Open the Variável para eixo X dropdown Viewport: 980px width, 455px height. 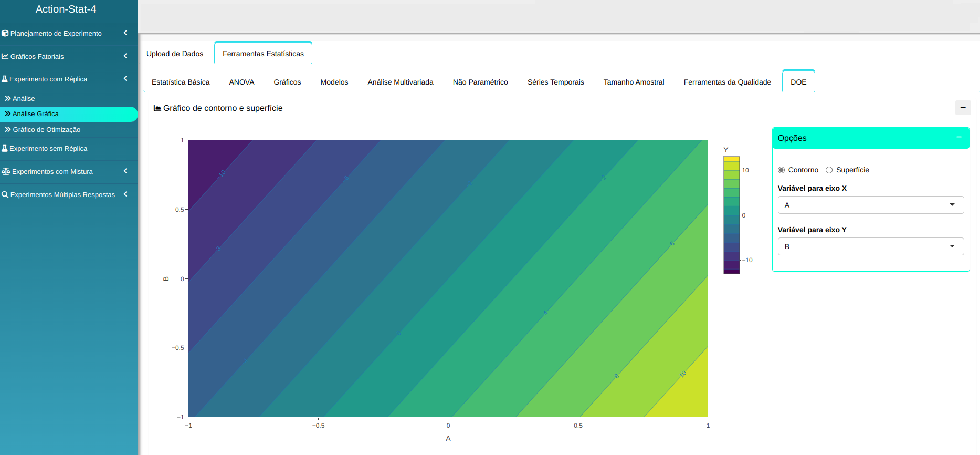(x=870, y=205)
